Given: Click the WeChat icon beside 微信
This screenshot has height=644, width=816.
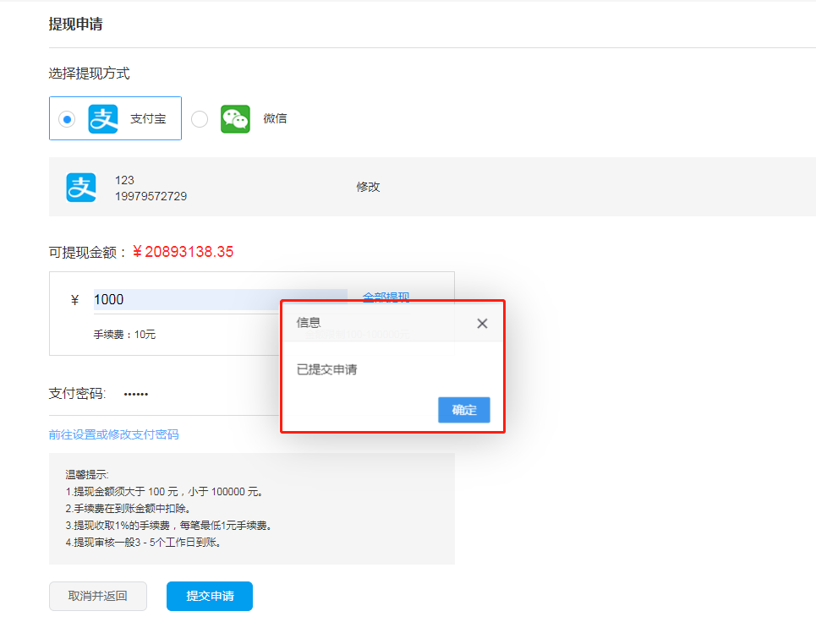Looking at the screenshot, I should [x=235, y=118].
